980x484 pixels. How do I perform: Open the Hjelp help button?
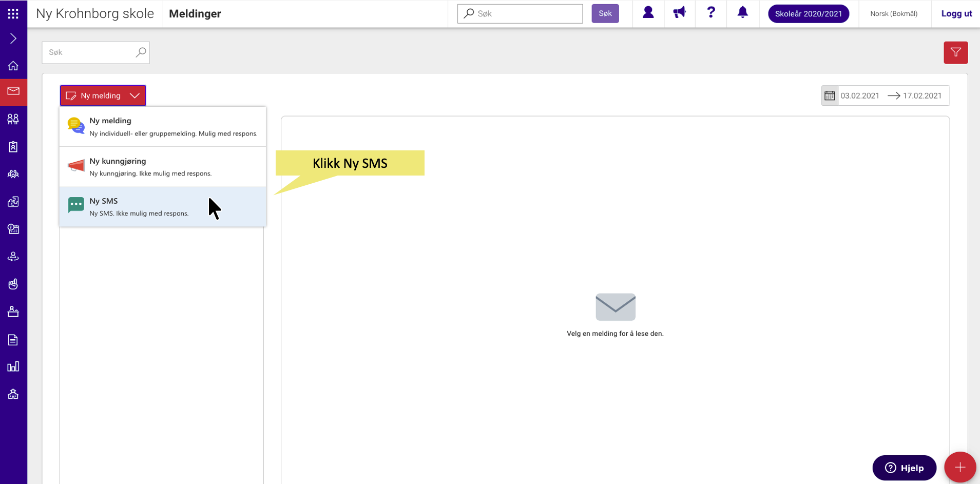tap(905, 468)
